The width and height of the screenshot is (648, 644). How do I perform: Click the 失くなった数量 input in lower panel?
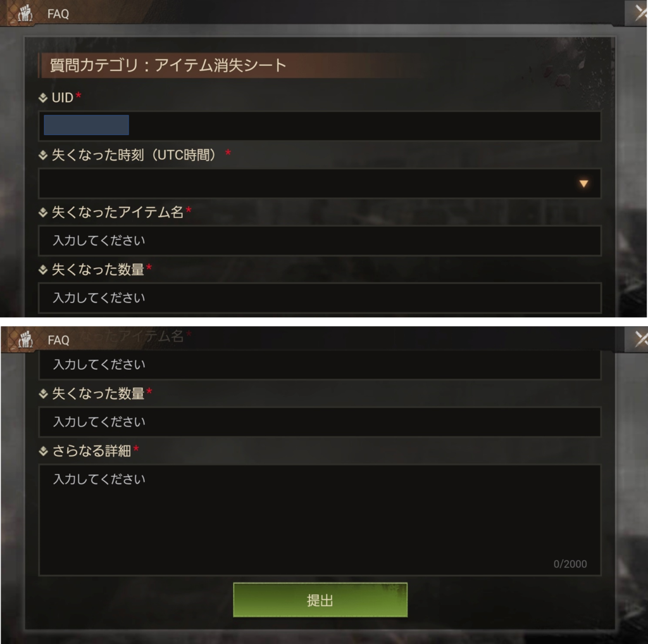[320, 422]
